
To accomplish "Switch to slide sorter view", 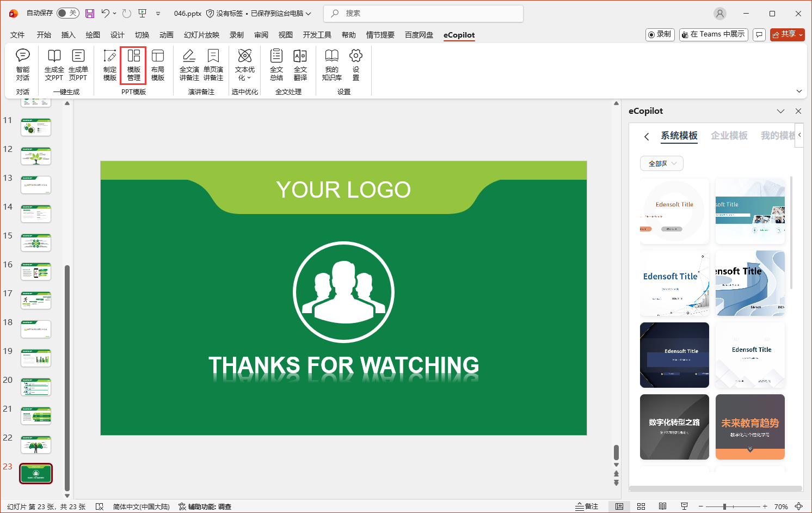I will pos(641,506).
